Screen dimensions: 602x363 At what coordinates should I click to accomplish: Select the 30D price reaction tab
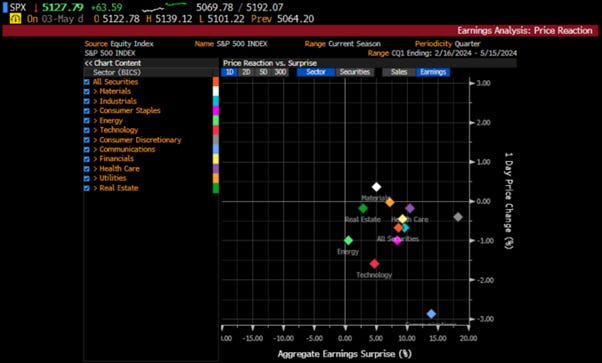tap(280, 72)
